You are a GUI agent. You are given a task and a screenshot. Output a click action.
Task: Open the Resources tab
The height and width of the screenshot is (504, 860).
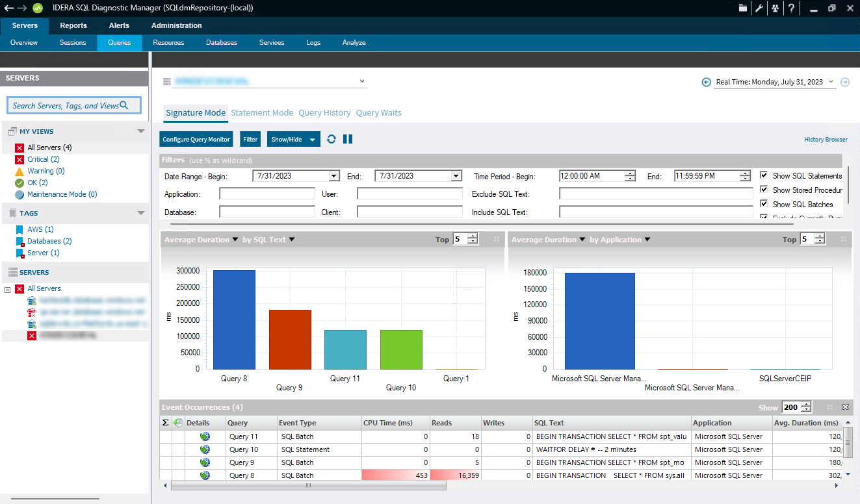pos(168,43)
